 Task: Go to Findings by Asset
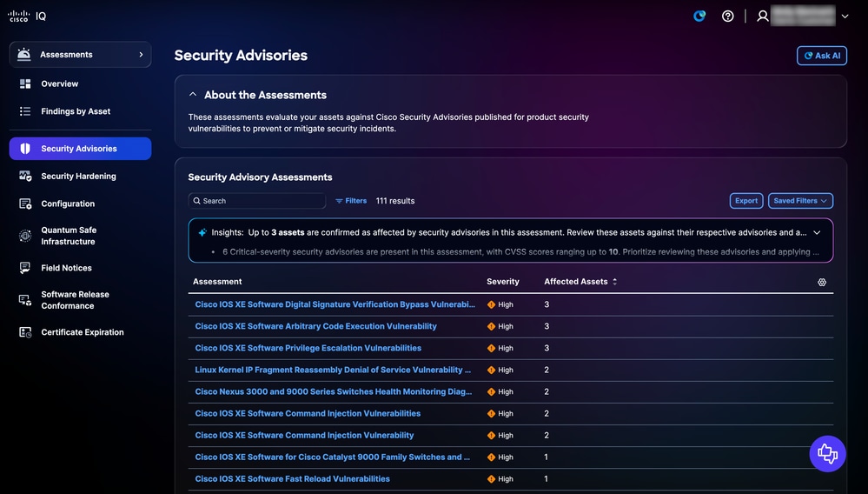click(76, 111)
